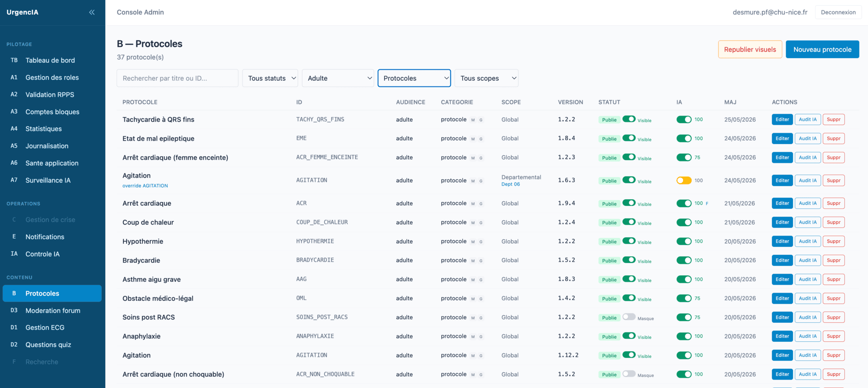Open Gestion ECG section
The width and height of the screenshot is (868, 388).
[52, 328]
